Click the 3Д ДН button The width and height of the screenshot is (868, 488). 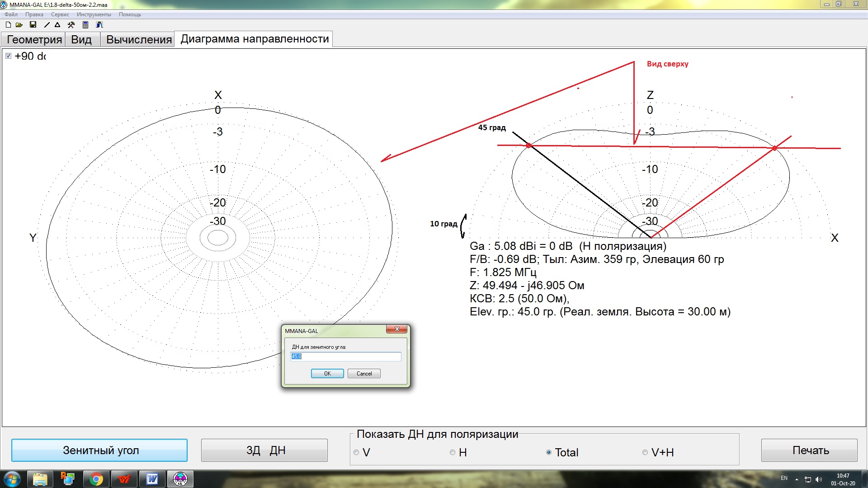pos(264,450)
